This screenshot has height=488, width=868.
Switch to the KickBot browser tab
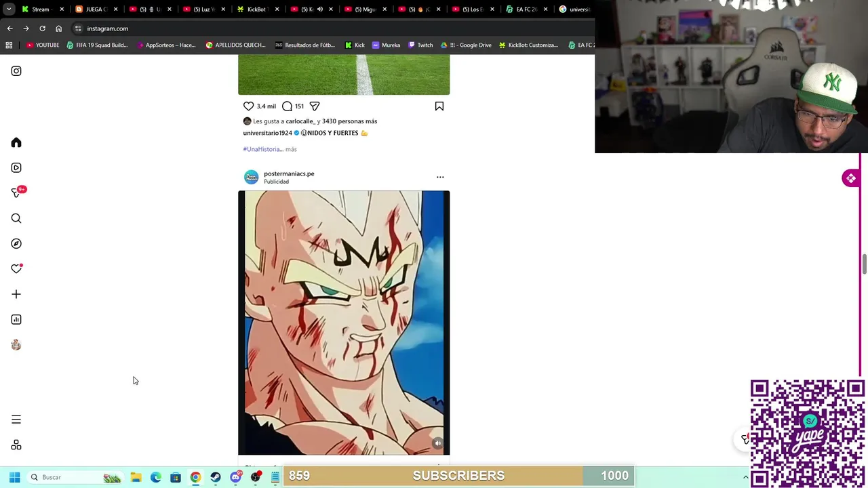click(x=256, y=9)
